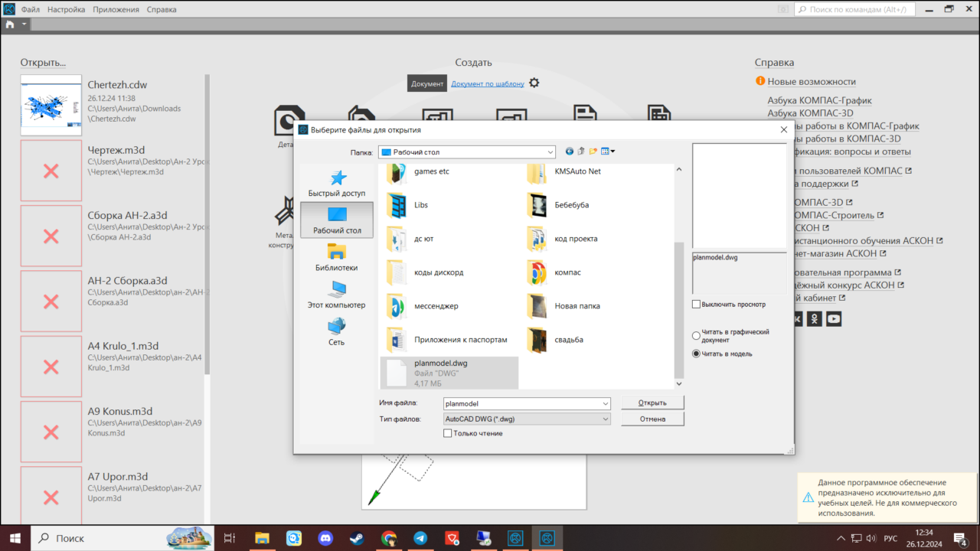Select the planmodel.dwg file
The image size is (980, 551).
449,373
